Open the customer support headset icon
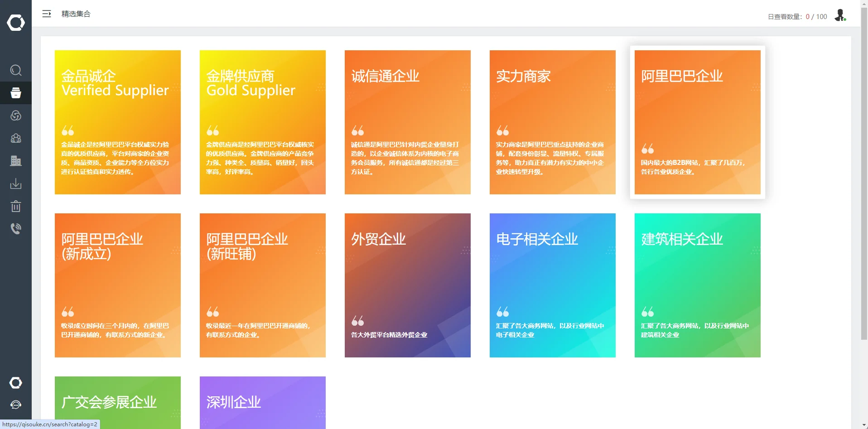868x429 pixels. (x=16, y=405)
